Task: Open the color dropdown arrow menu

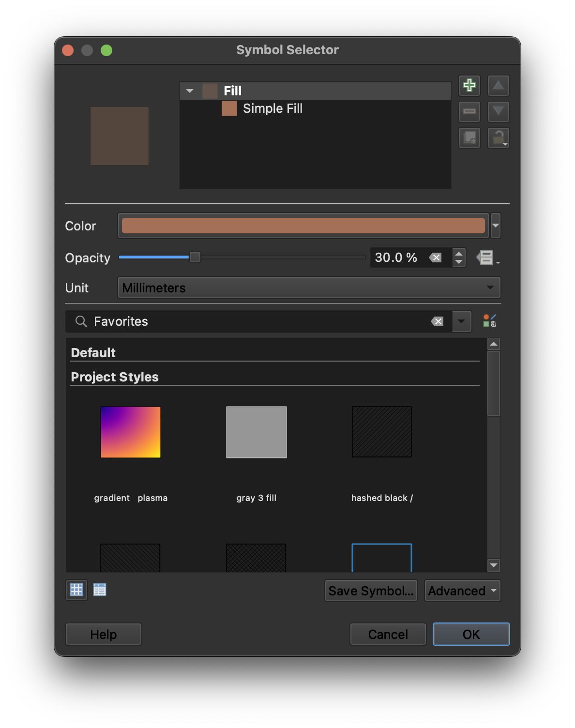Action: click(496, 226)
